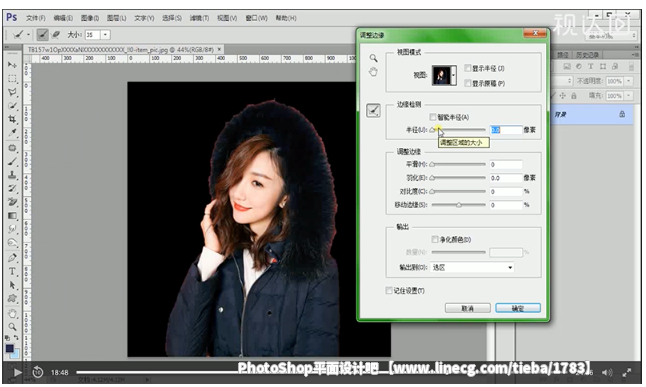Click the 羽化 feather value field

(506, 178)
